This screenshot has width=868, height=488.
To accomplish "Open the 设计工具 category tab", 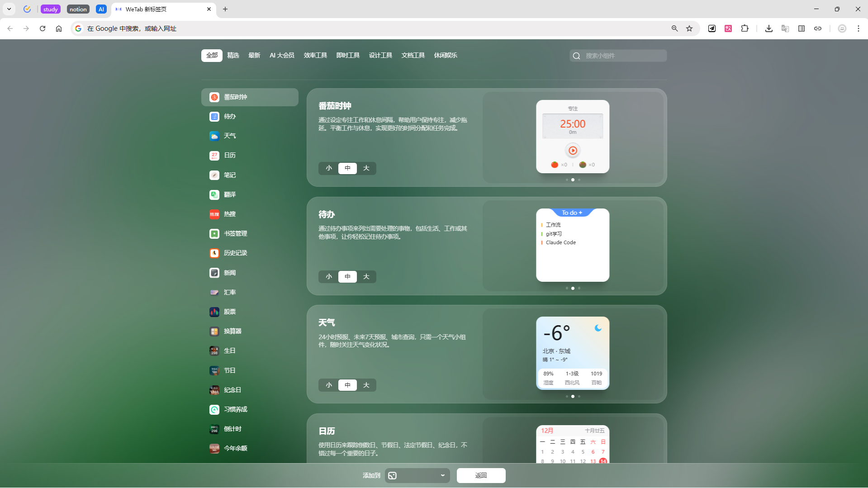I will (380, 56).
